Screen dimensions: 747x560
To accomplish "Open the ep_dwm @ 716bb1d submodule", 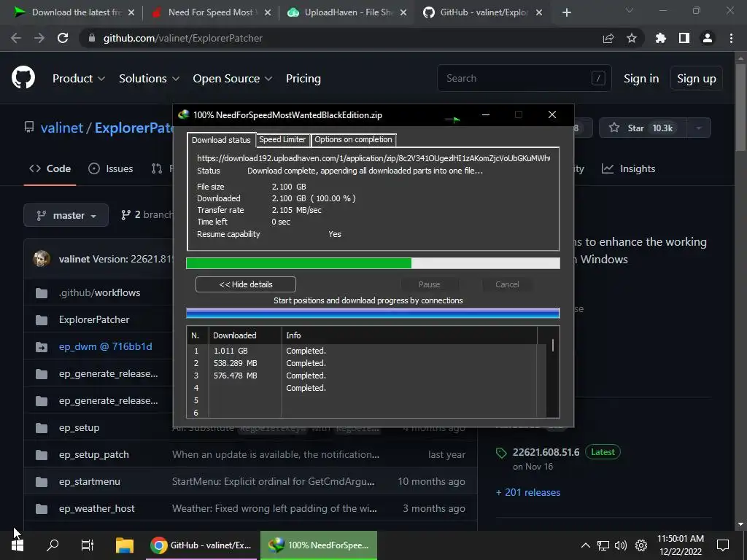I will point(106,346).
